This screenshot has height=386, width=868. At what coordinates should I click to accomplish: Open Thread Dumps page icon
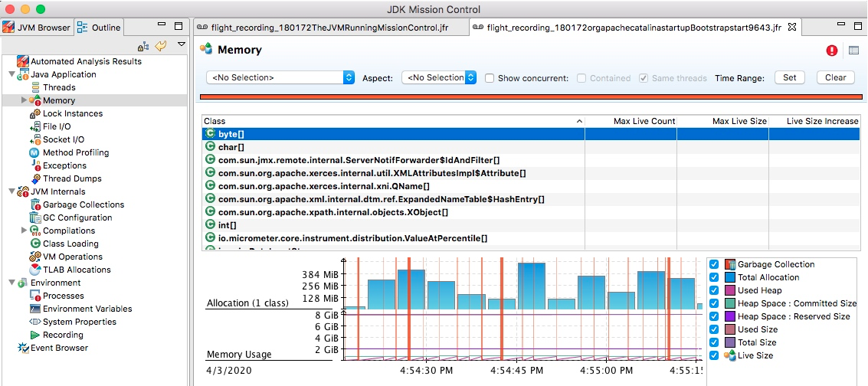click(34, 178)
